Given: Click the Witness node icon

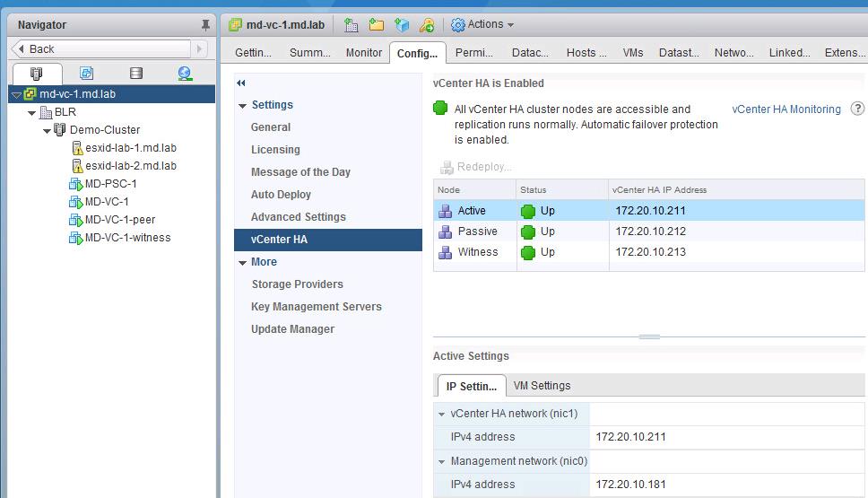Looking at the screenshot, I should point(445,252).
